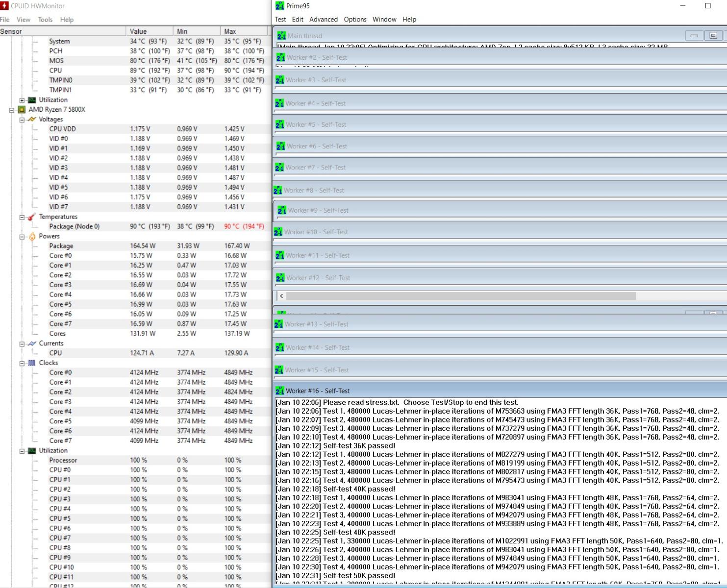Open HWMonitor View menu
727x588 pixels.
pos(24,20)
